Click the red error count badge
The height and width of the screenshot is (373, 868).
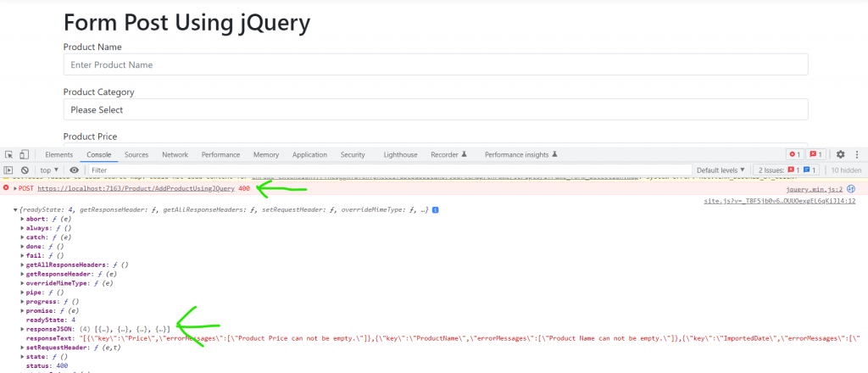(794, 155)
